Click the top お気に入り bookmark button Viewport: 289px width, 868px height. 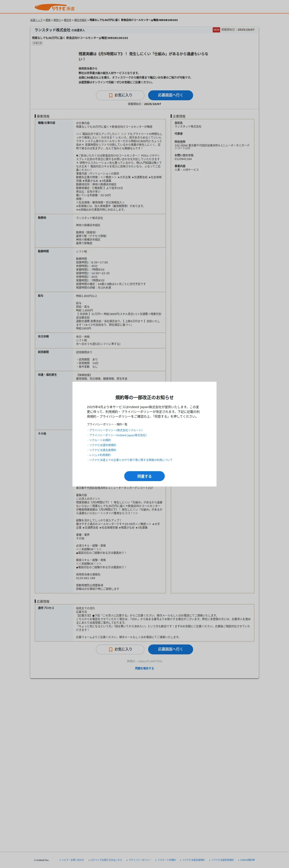coord(120,95)
